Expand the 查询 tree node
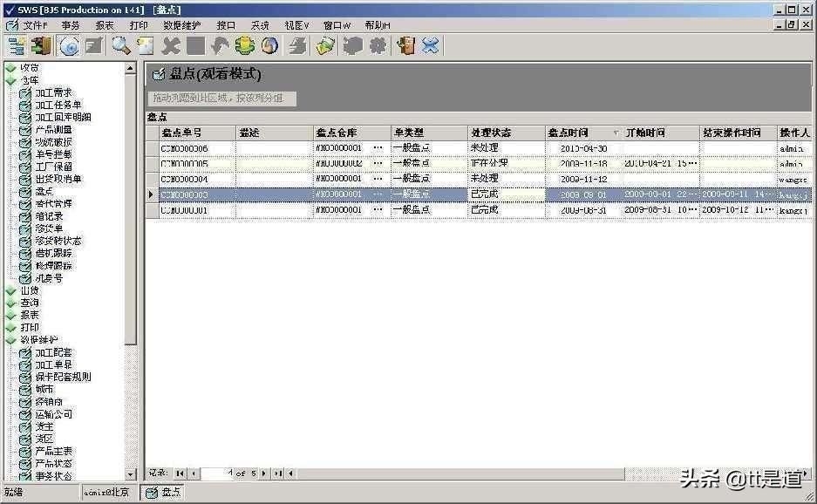Screen dimensions: 817x504 [11, 303]
